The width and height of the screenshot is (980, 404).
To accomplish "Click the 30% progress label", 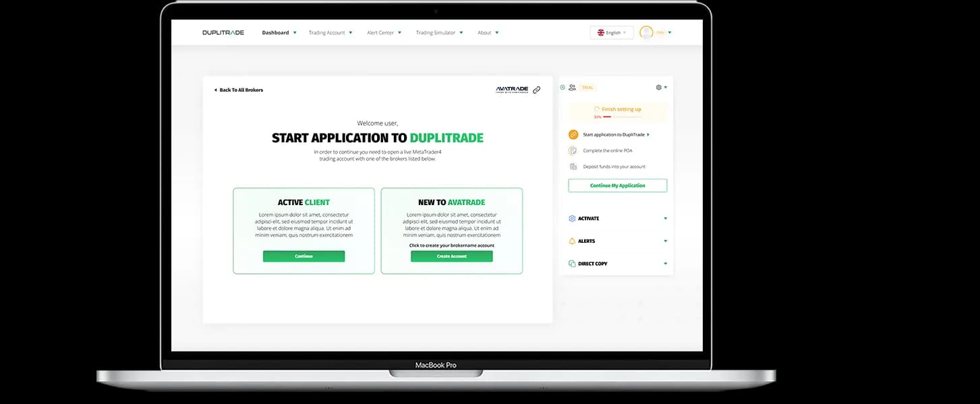I will click(x=598, y=117).
